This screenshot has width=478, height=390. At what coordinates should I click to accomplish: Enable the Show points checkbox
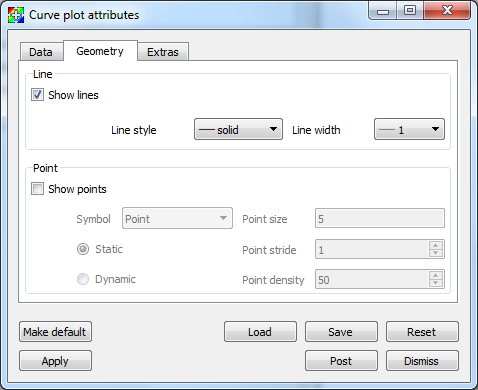[x=37, y=189]
